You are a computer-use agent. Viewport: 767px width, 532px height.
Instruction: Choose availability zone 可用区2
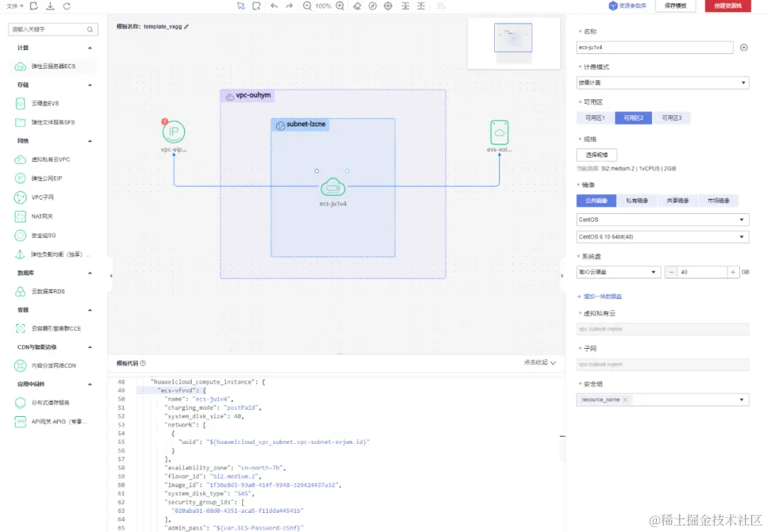click(x=633, y=118)
